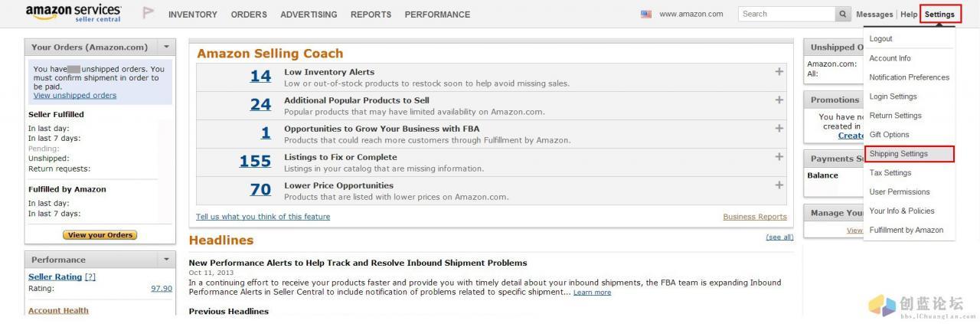The image size is (980, 324).
Task: Choose Tax Settings in the Settings dropdown
Action: pyautogui.click(x=890, y=173)
